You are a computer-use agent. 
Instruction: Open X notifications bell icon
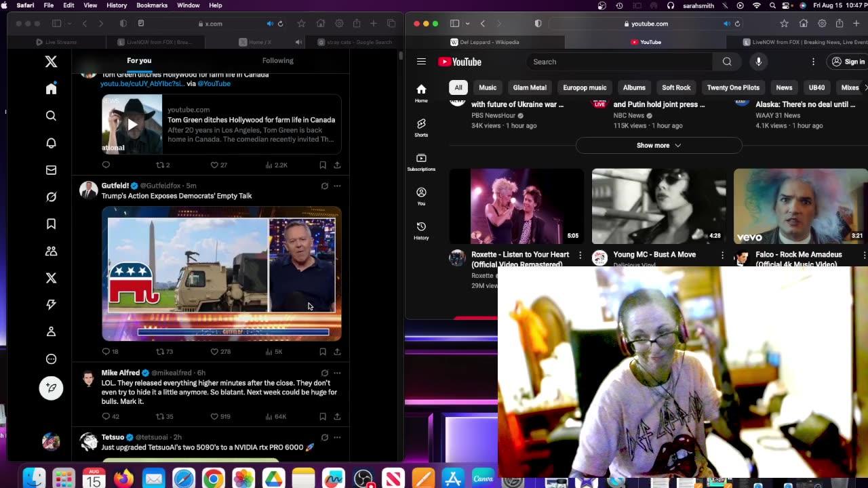click(51, 143)
